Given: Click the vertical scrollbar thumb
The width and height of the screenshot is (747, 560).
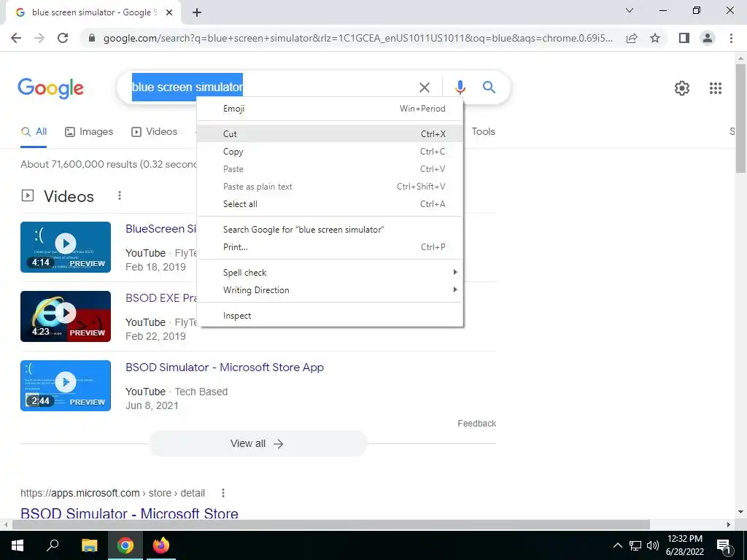Looking at the screenshot, I should click(x=740, y=118).
